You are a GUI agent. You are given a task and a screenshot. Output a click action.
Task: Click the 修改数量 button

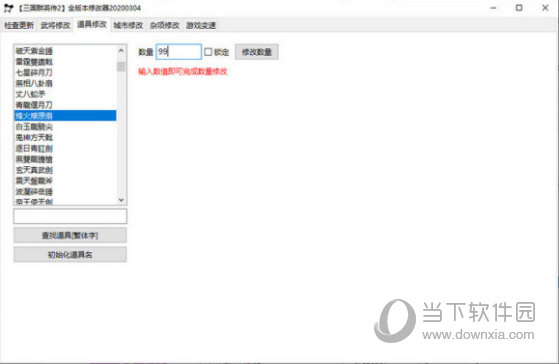coord(257,52)
